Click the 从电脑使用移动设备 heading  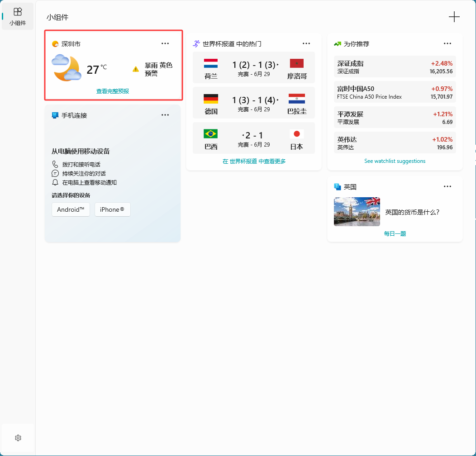coord(81,151)
